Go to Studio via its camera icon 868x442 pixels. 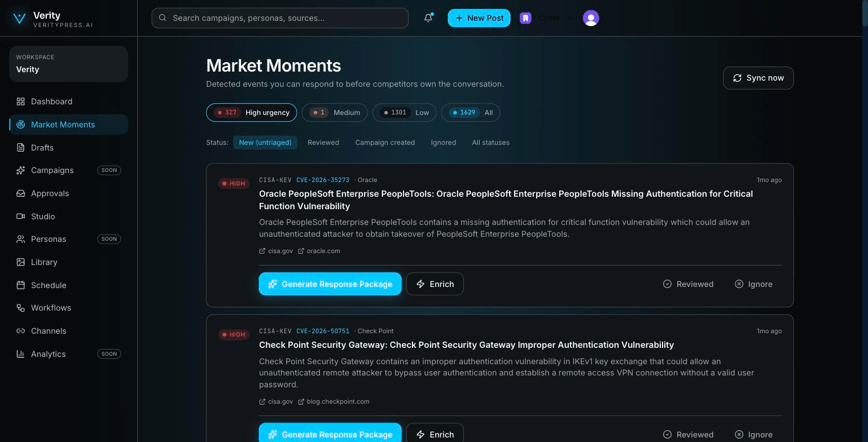(x=21, y=216)
